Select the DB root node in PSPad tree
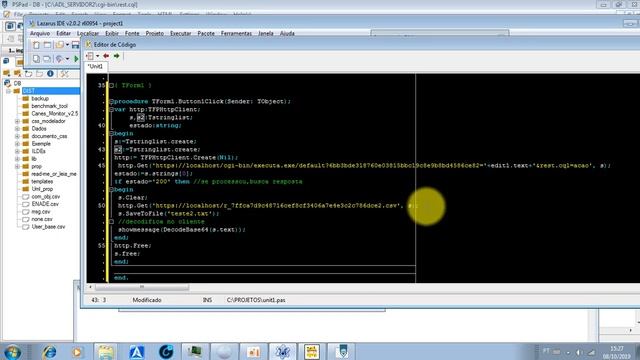This screenshot has width=640, height=360. [x=17, y=83]
